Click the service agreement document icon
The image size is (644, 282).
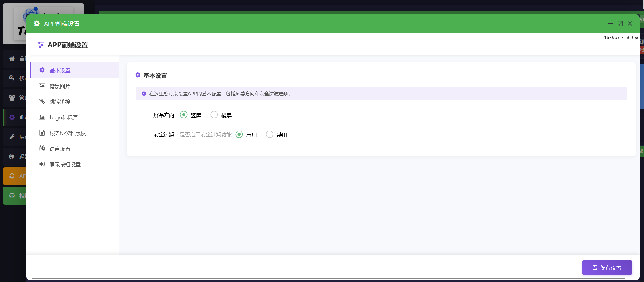pos(42,133)
